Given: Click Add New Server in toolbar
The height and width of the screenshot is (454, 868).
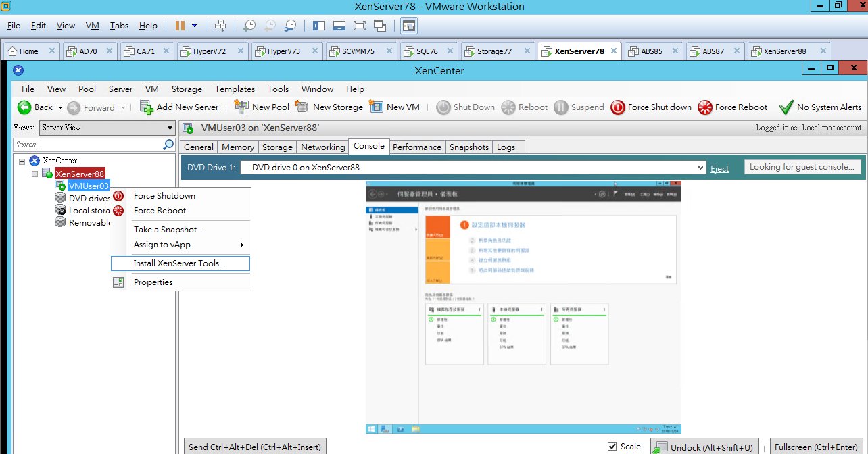Looking at the screenshot, I should [x=179, y=107].
